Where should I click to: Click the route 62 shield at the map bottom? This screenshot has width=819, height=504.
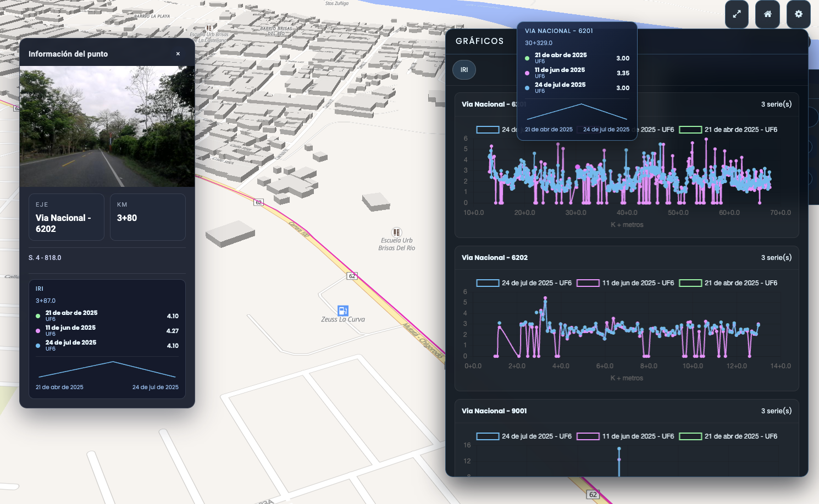593,495
